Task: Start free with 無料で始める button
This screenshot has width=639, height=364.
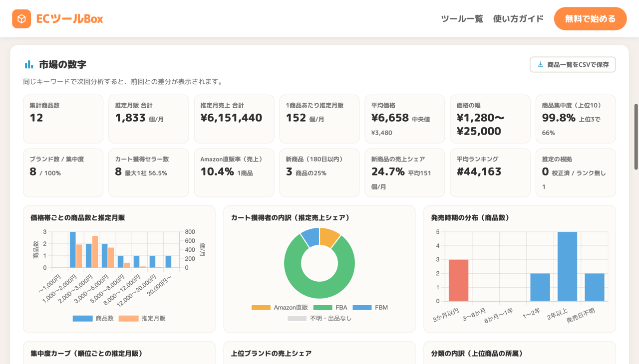Action: 590,19
